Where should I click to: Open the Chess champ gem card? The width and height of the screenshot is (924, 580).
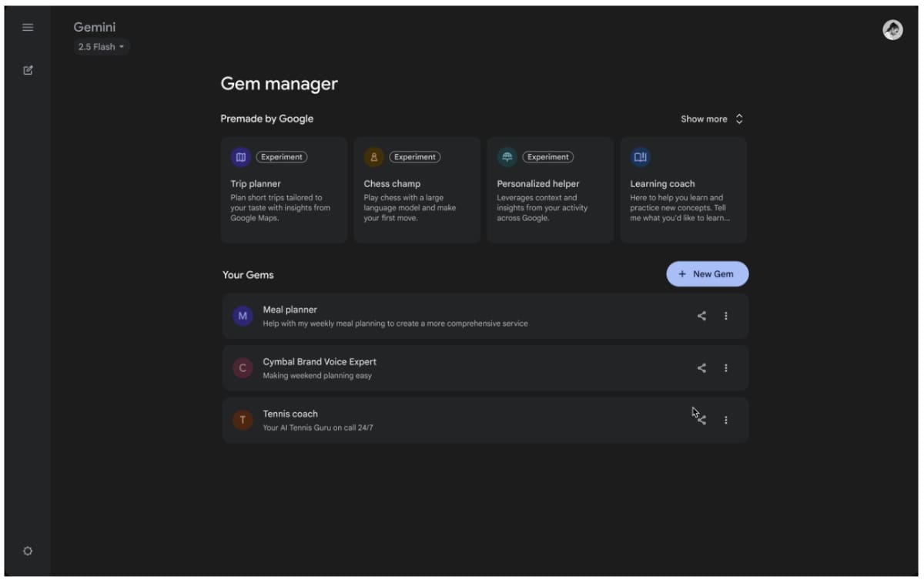(417, 190)
